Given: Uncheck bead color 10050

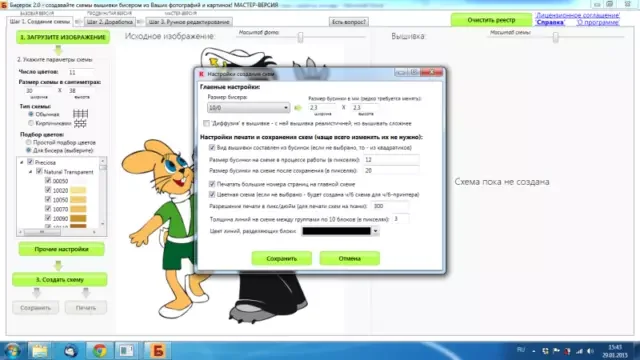Looking at the screenshot, I should pyautogui.click(x=48, y=200).
